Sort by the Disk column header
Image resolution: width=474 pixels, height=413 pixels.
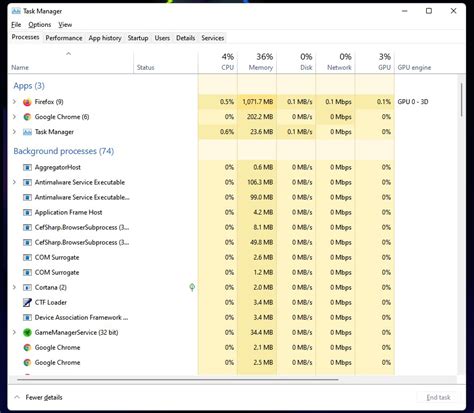tap(296, 62)
